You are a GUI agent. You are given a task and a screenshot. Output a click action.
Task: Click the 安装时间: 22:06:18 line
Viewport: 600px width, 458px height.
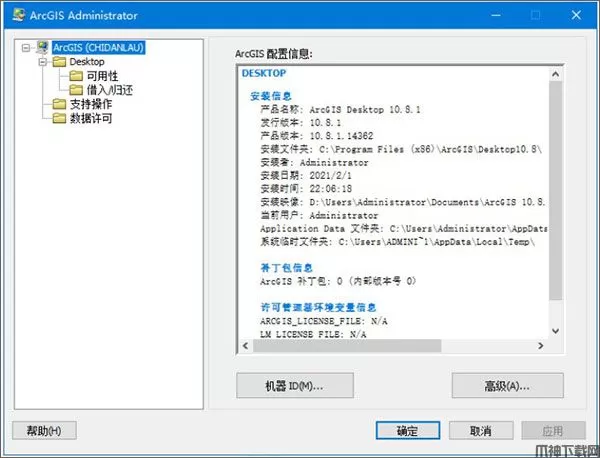(x=306, y=189)
